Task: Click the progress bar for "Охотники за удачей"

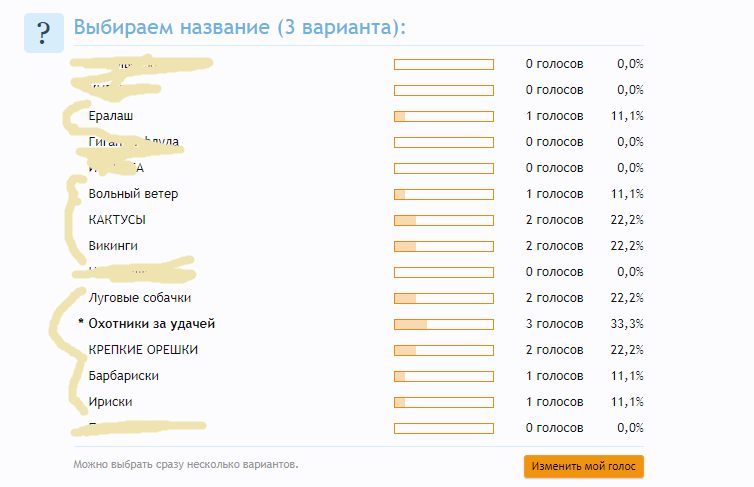Action: point(444,324)
